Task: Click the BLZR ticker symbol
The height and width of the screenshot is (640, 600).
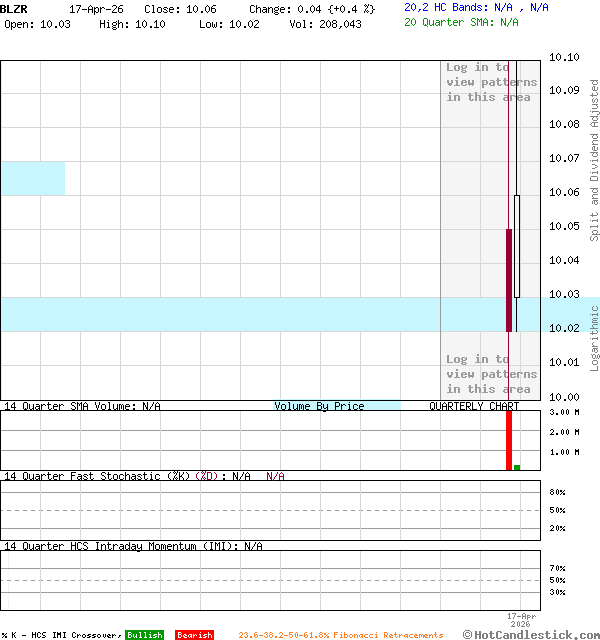Action: point(14,8)
